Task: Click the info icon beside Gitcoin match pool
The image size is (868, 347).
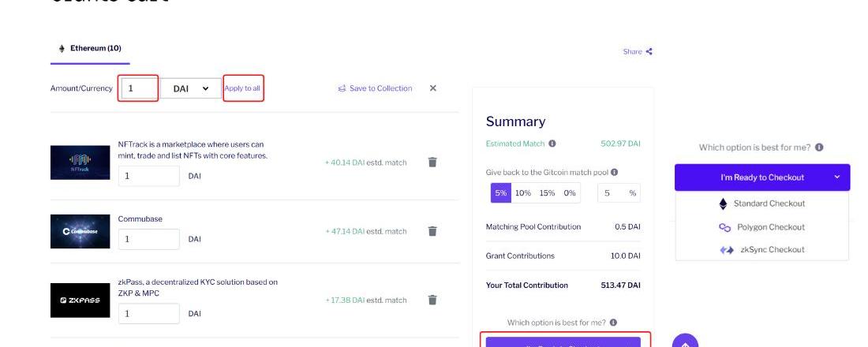Action: [614, 172]
